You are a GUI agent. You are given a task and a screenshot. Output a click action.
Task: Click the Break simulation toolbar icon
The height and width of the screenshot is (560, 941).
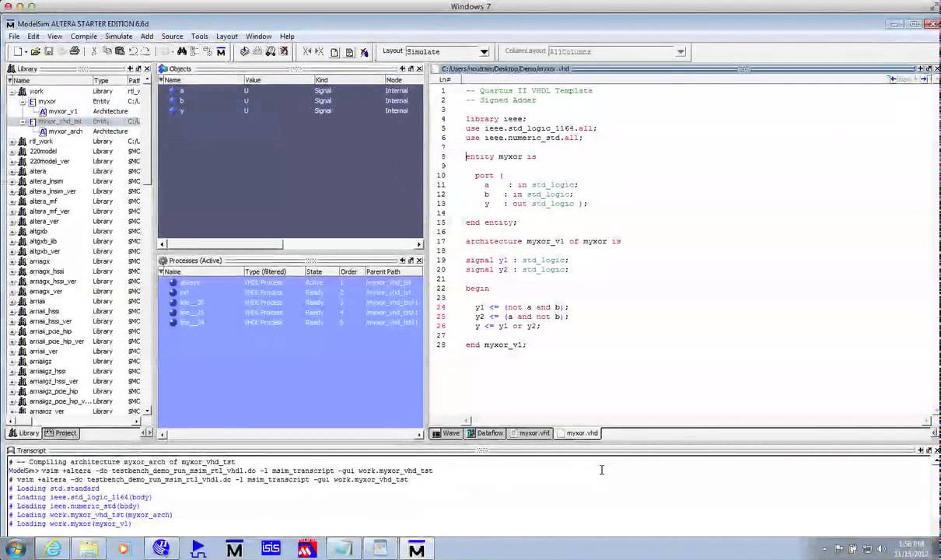click(284, 51)
